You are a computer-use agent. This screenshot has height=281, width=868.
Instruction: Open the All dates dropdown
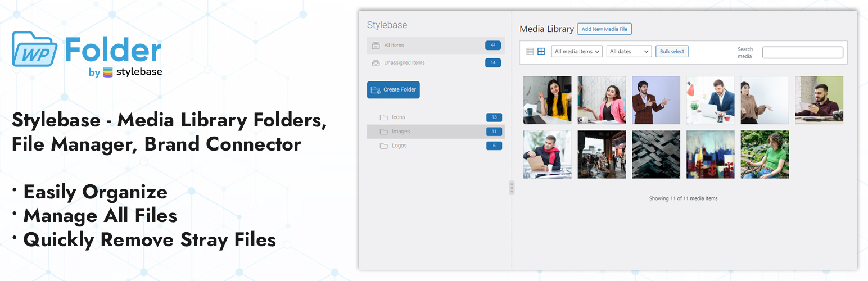[x=629, y=52]
